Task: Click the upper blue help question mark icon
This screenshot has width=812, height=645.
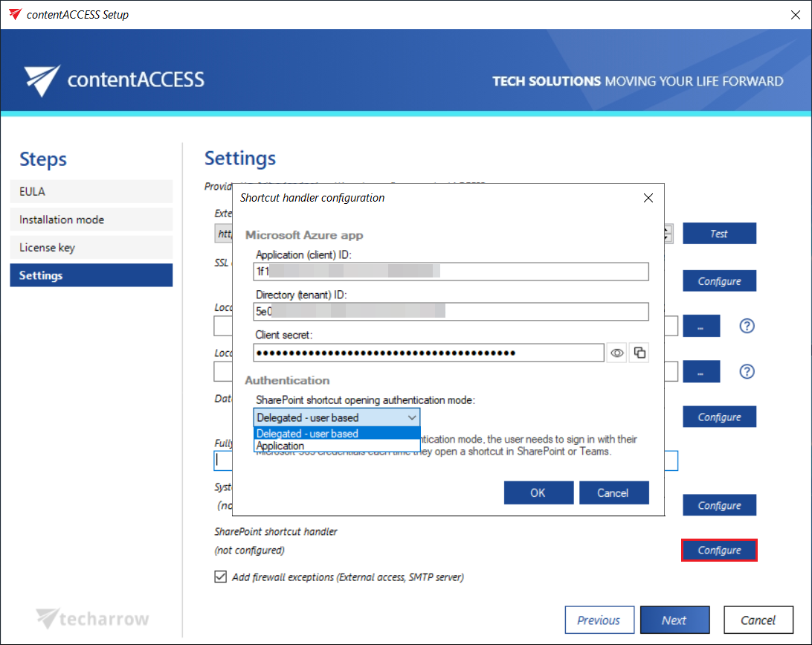Action: 747,326
